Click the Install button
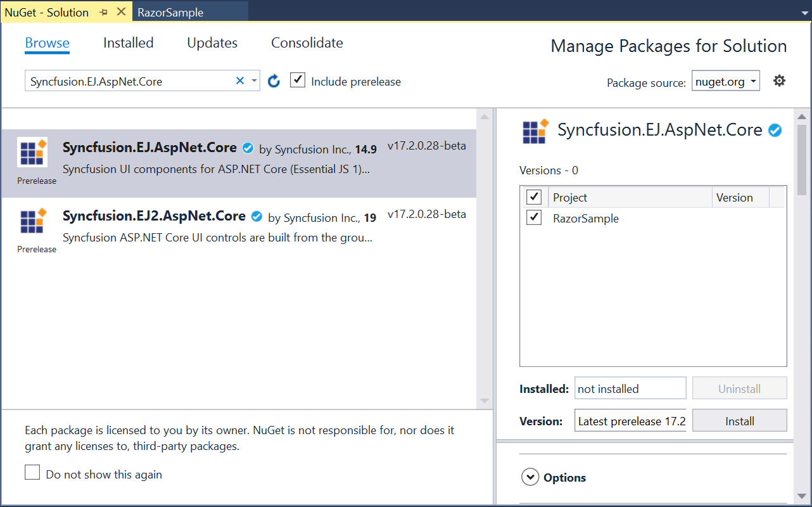This screenshot has width=812, height=507. pyautogui.click(x=739, y=421)
